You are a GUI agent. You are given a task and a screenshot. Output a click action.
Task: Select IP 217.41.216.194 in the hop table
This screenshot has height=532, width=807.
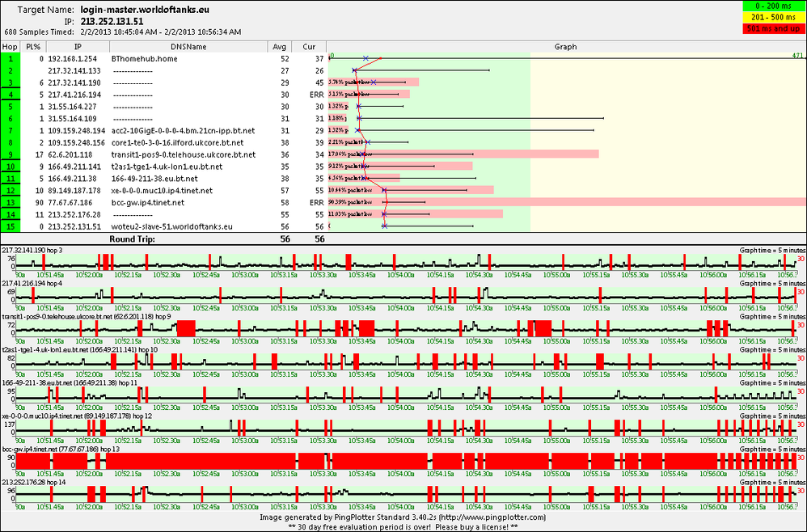(74, 95)
